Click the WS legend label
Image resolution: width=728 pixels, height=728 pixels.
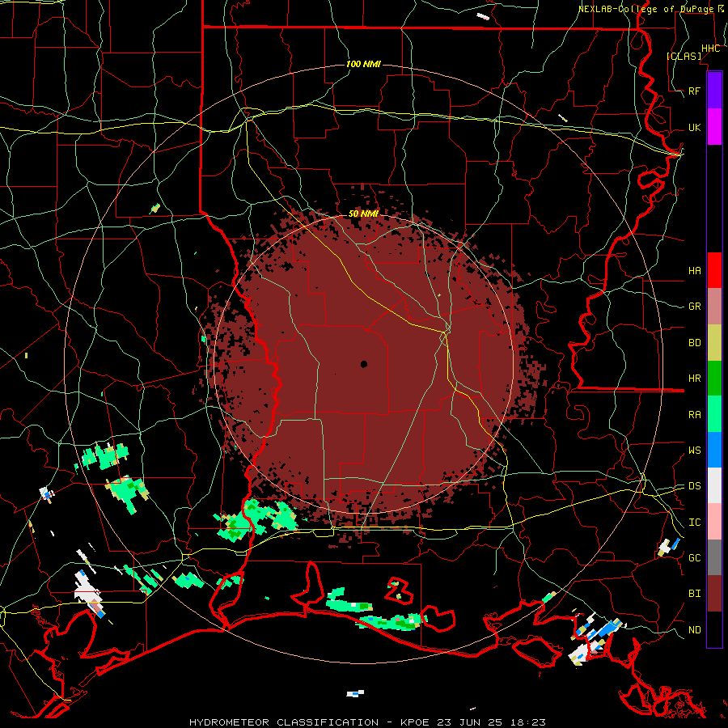[695, 451]
